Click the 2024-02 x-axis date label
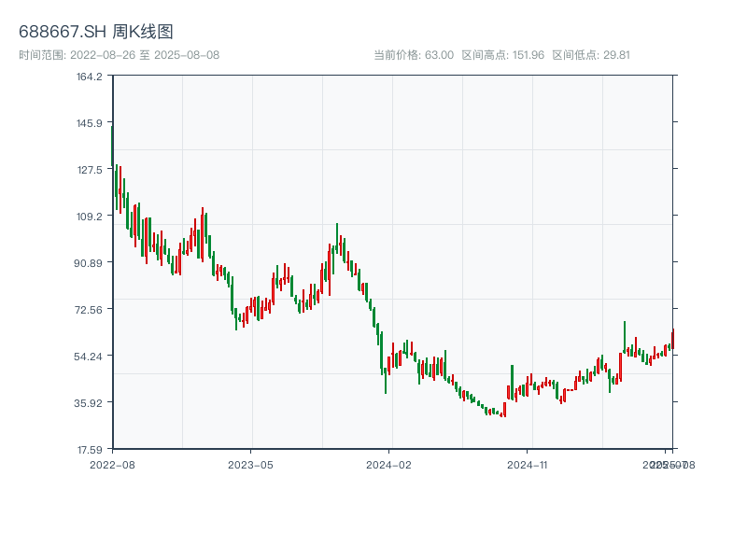The image size is (747, 560). tap(389, 464)
